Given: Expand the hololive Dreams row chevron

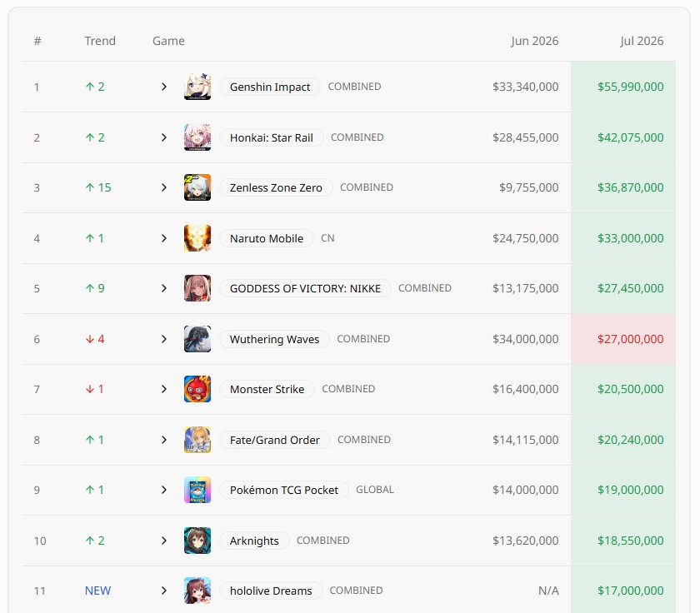Looking at the screenshot, I should pos(164,591).
